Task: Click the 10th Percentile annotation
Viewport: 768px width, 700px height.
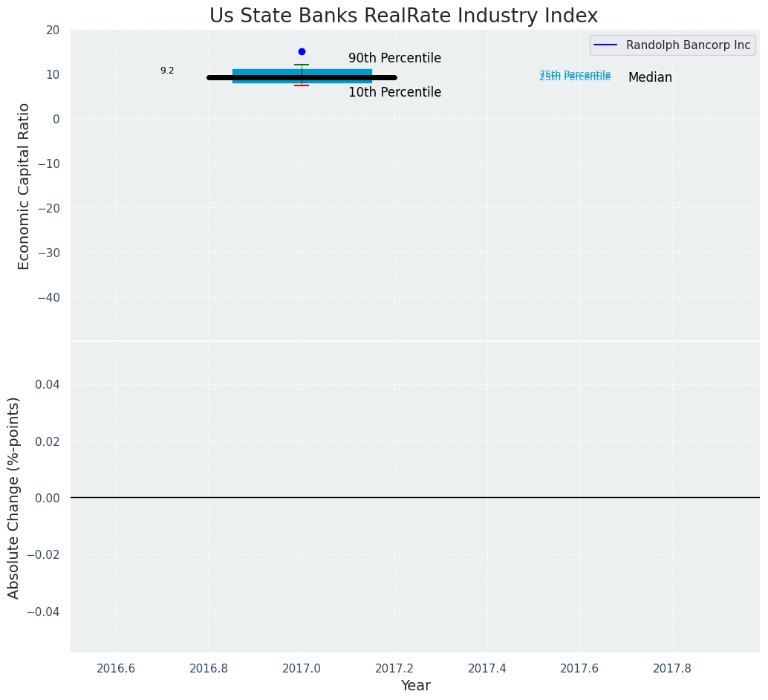Action: point(394,93)
